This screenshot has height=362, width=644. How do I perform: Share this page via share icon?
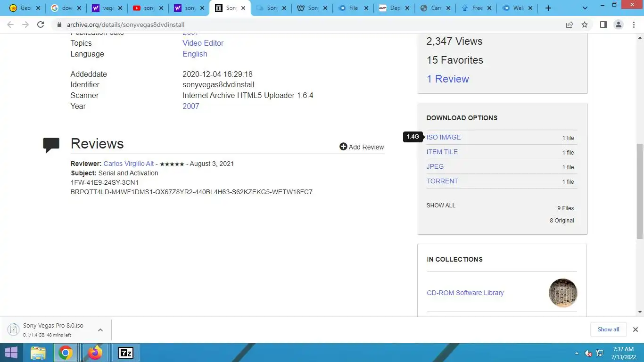click(x=570, y=25)
